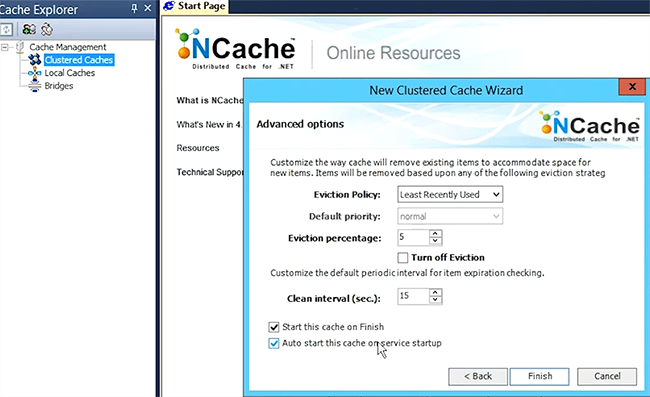Increase Eviction percentage with up arrow
Viewport: 650px width, 397px height.
(435, 234)
